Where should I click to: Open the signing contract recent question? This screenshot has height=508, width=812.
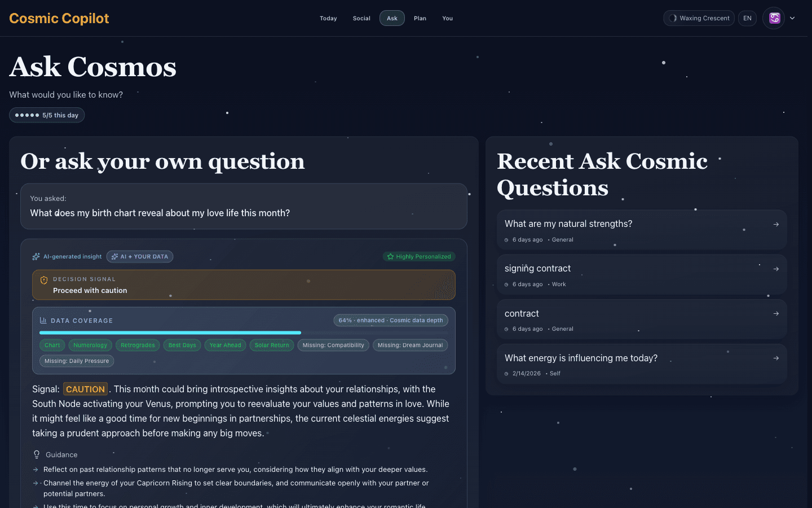(642, 274)
